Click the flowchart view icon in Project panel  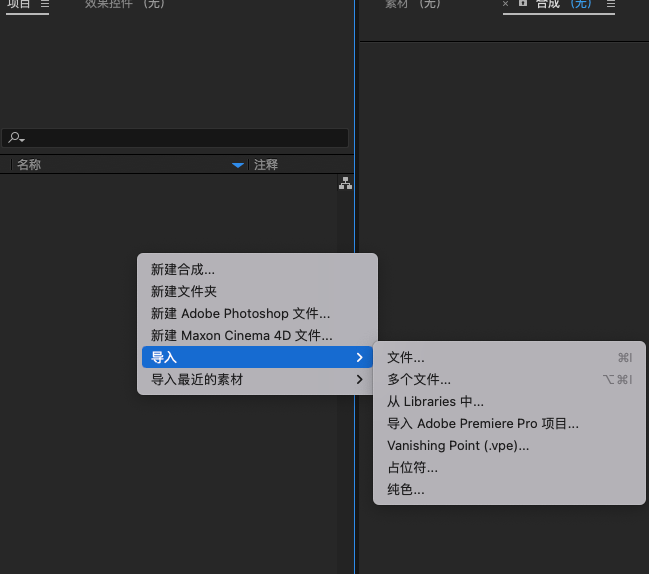(345, 183)
